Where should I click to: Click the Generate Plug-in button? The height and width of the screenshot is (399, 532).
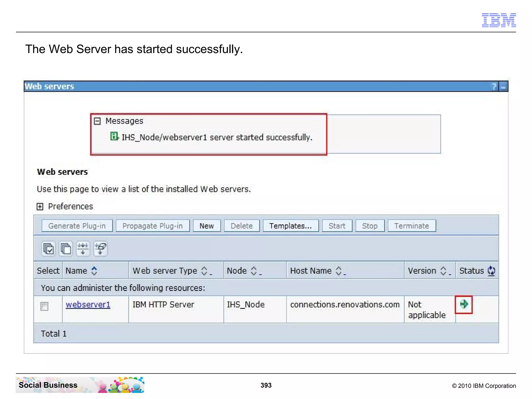pyautogui.click(x=77, y=226)
